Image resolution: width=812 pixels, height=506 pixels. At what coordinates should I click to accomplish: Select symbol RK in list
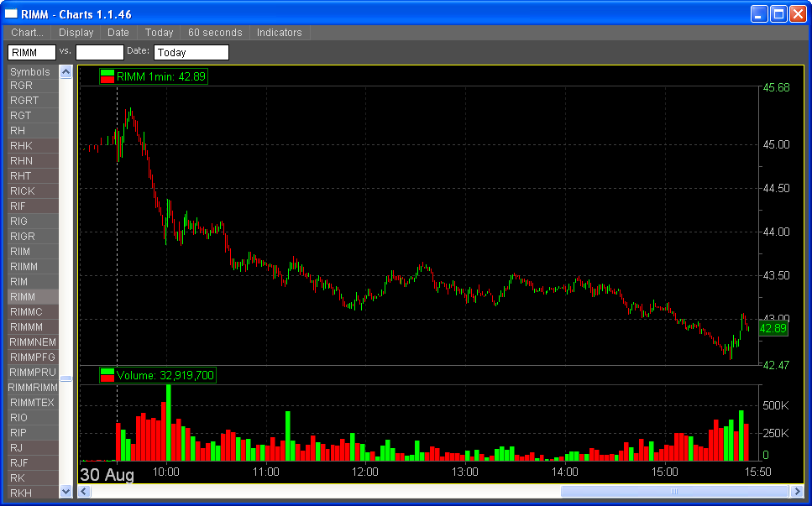tap(33, 478)
